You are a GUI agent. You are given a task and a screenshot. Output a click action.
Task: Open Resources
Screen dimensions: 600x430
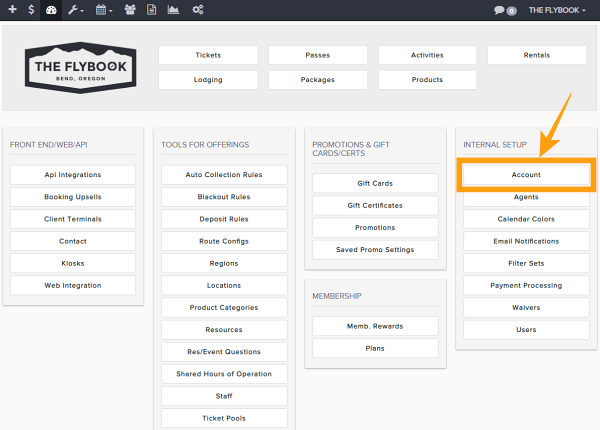(224, 330)
